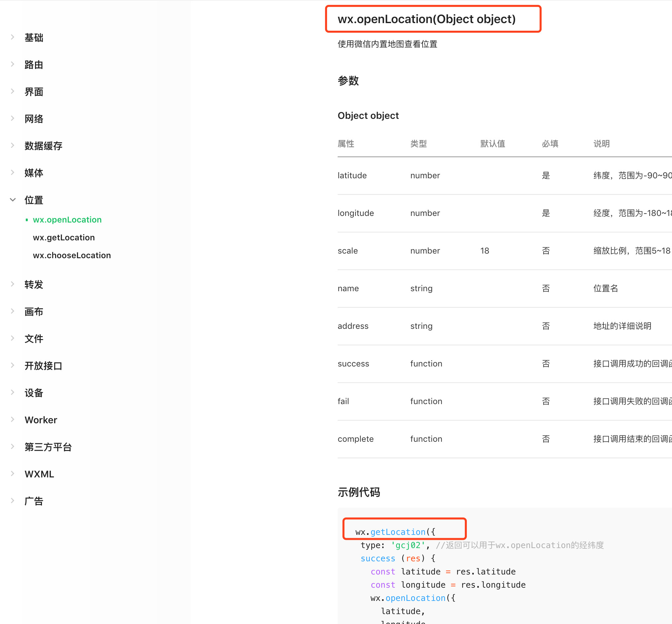Expand the 界面 section chevron

13,91
